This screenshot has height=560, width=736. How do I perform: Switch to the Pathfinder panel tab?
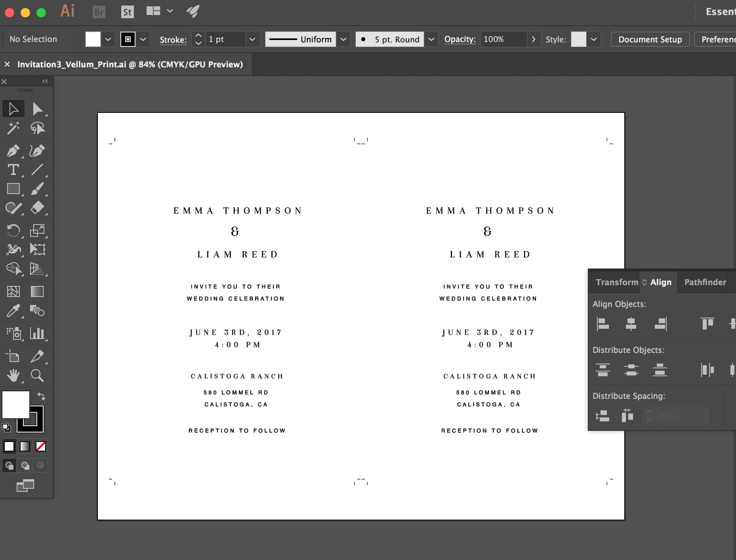tap(705, 282)
